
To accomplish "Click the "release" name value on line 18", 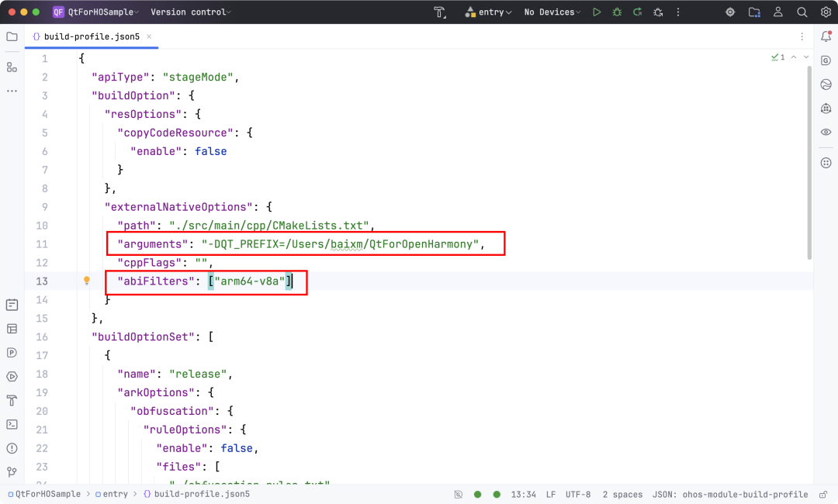I will pyautogui.click(x=198, y=374).
